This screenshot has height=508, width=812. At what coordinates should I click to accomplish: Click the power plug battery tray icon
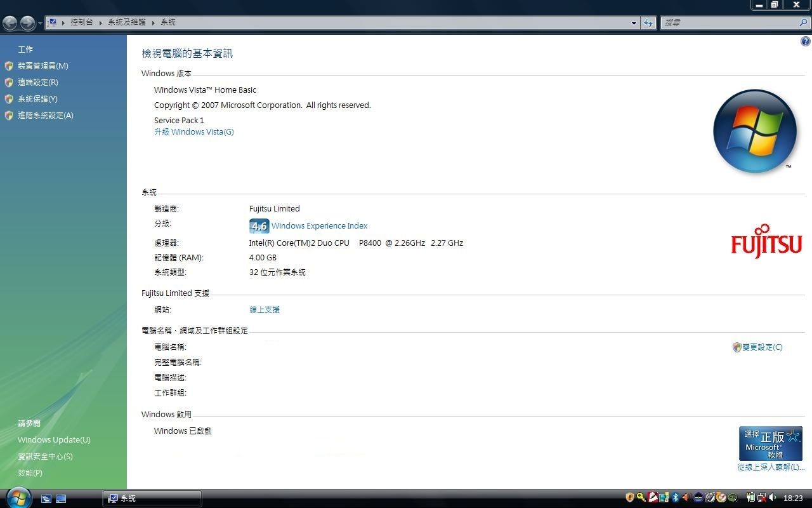(751, 497)
